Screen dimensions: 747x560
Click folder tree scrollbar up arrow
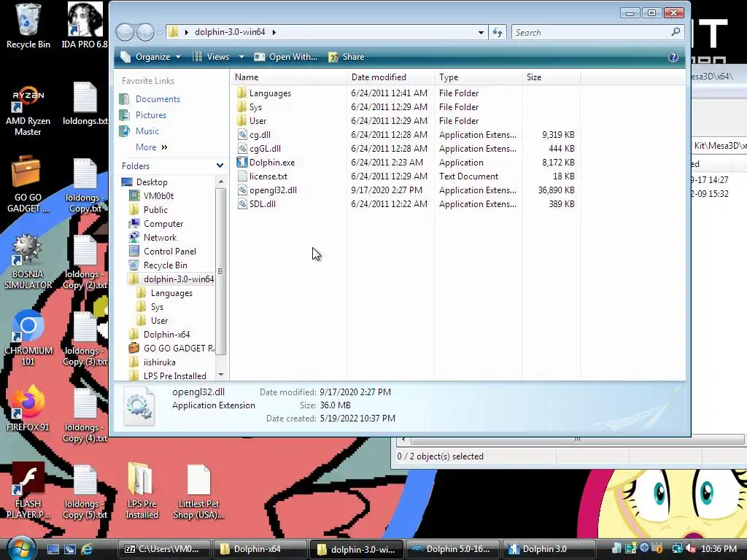coord(220,182)
